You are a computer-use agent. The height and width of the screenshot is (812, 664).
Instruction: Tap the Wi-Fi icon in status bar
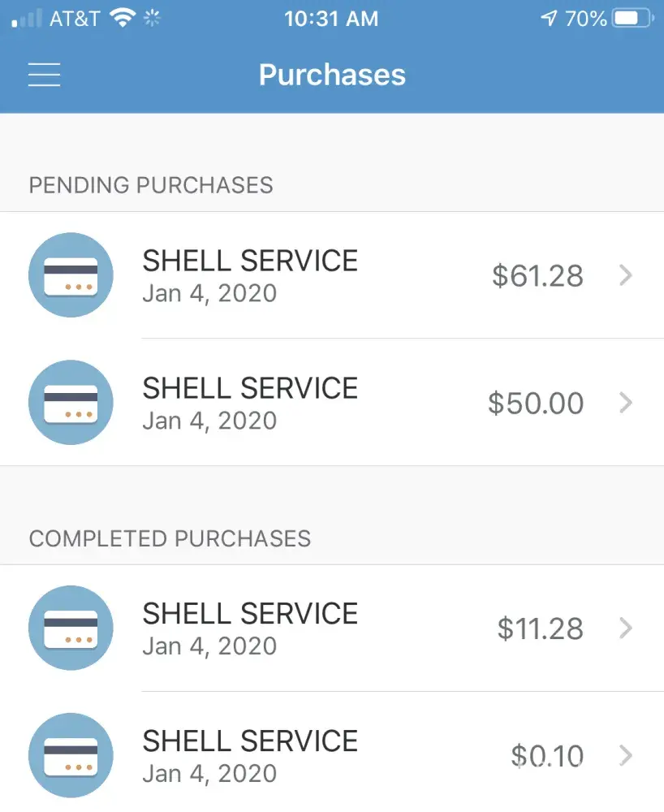[x=123, y=19]
